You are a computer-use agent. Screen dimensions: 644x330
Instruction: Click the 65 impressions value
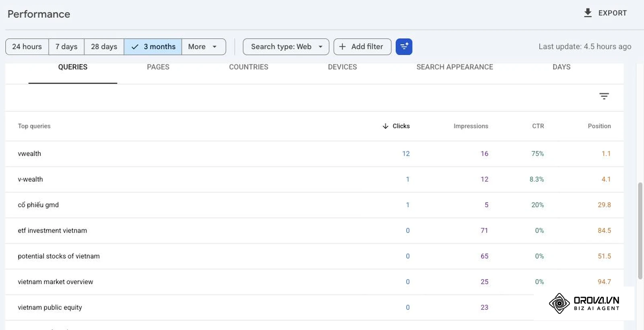click(x=485, y=256)
